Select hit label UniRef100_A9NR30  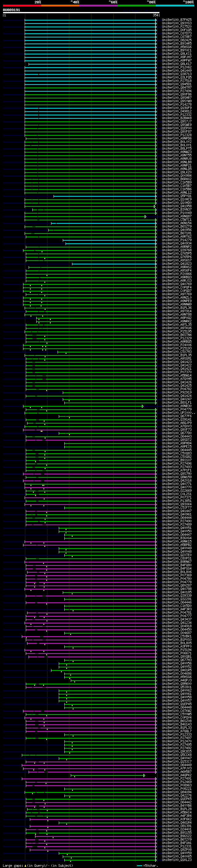coord(177,406)
